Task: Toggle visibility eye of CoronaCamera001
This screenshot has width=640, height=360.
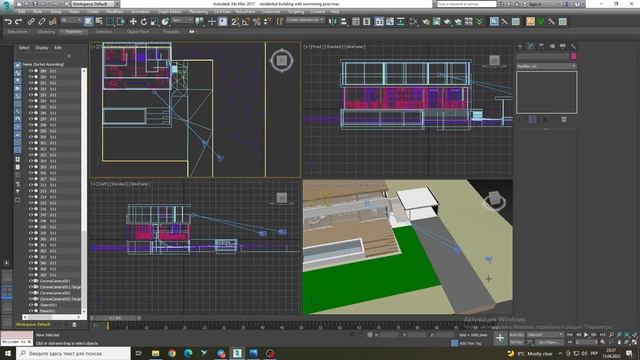Action: [31, 281]
